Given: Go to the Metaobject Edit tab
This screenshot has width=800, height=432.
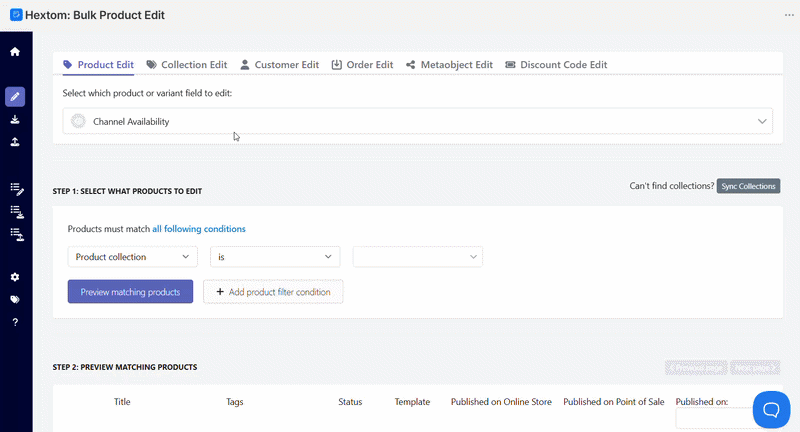Looking at the screenshot, I should (449, 65).
